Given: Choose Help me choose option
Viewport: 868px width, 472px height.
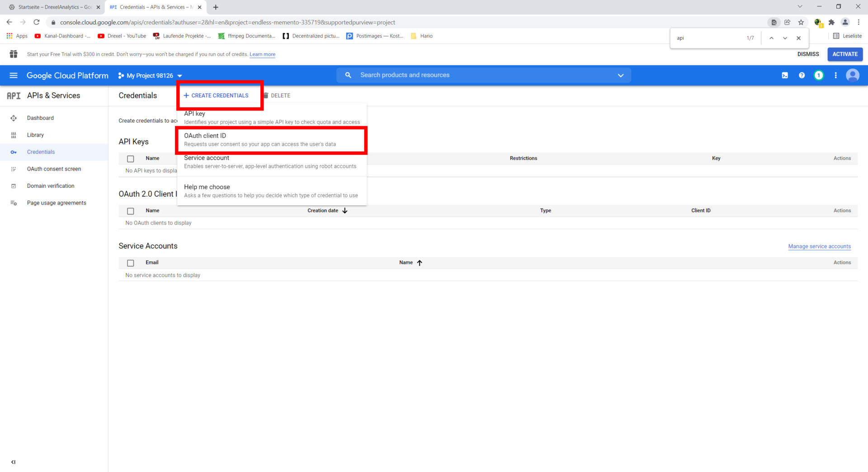Looking at the screenshot, I should pos(272,191).
